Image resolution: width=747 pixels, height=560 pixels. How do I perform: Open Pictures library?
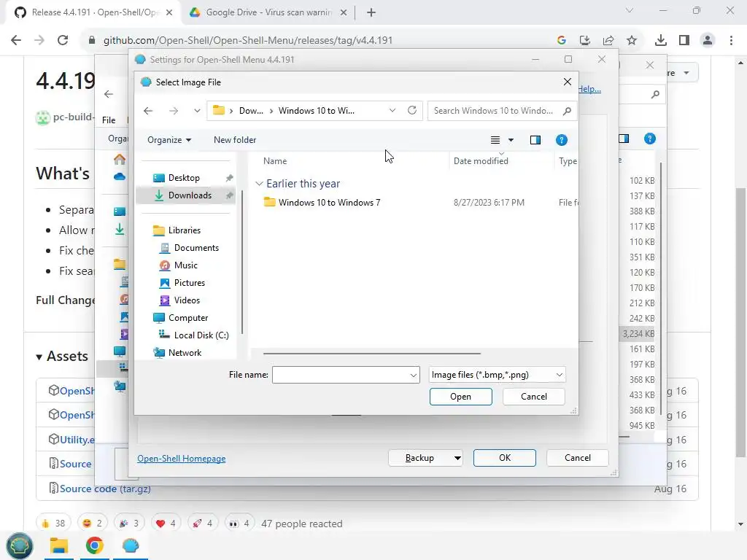point(189,283)
